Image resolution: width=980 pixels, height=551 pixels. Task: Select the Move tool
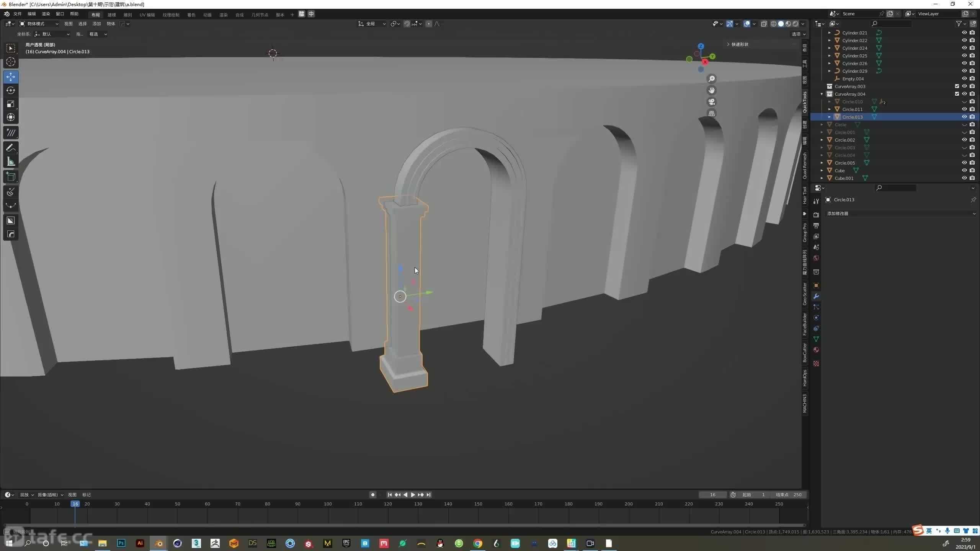coord(11,77)
